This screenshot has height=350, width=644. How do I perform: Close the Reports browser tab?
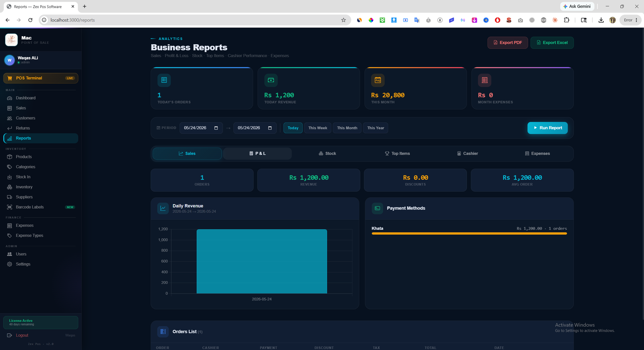(x=73, y=6)
